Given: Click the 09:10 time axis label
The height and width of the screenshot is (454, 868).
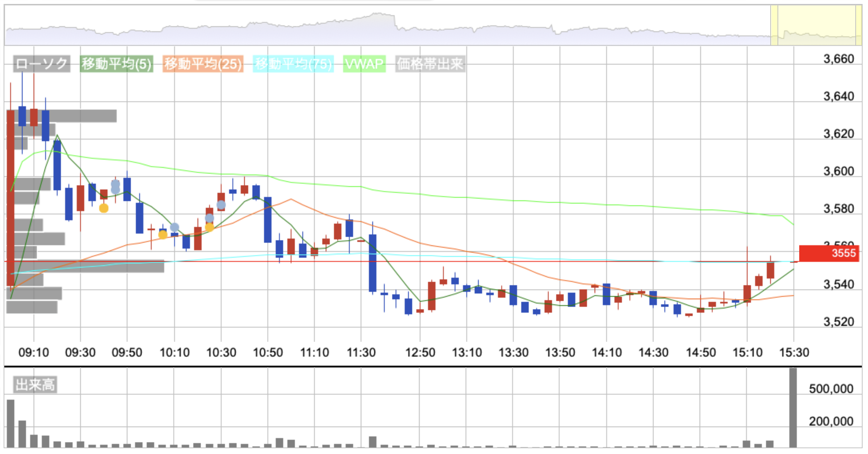Looking at the screenshot, I should pyautogui.click(x=34, y=352).
